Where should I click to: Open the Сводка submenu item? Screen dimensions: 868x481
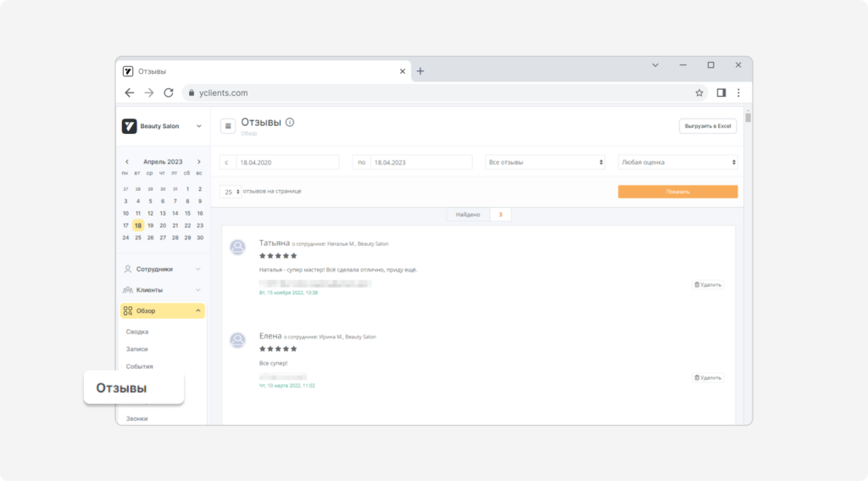(136, 332)
